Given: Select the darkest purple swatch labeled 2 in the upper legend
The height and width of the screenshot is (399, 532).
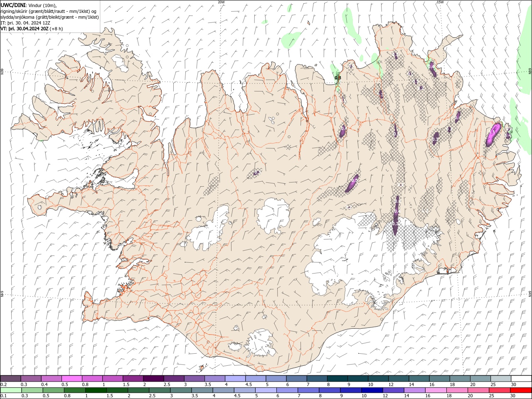Looking at the screenshot, I should point(153,379).
